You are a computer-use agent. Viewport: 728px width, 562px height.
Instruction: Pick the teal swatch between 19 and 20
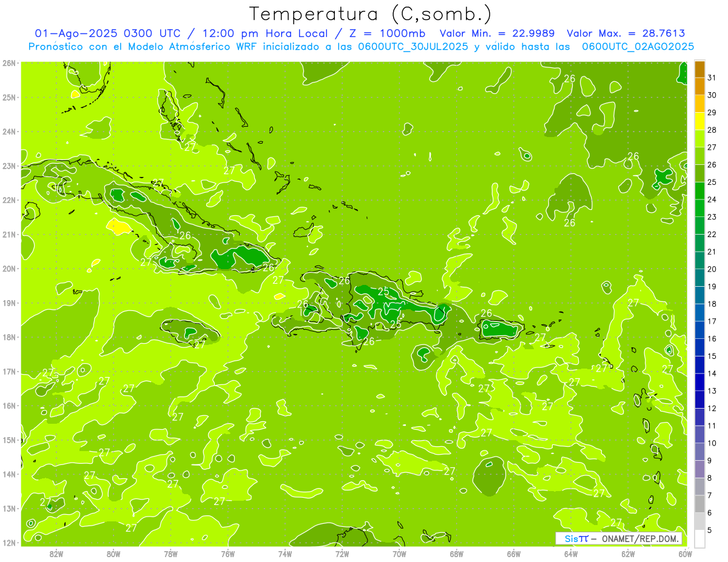[x=699, y=278]
